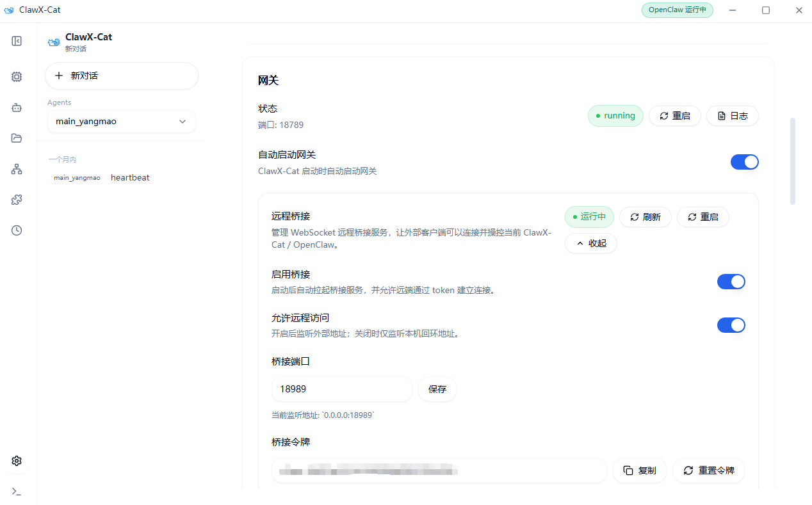812x505 pixels.
Task: Disable the 启用桥接 switch
Action: point(731,281)
